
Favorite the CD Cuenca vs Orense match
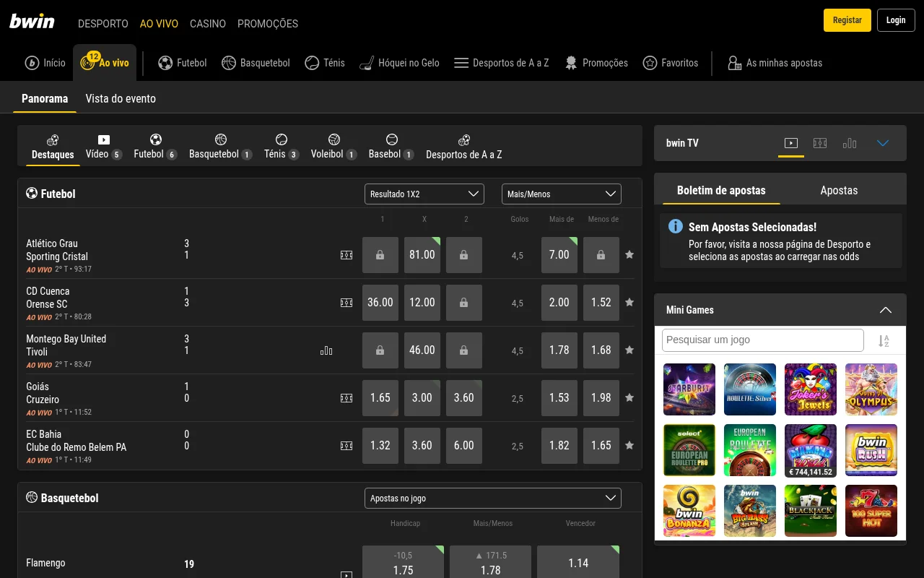point(629,303)
